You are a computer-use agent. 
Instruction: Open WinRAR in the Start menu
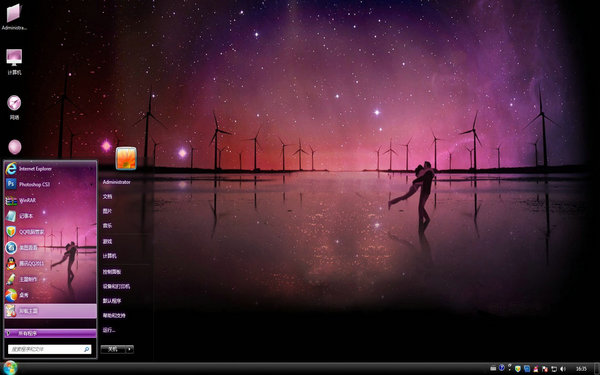pyautogui.click(x=50, y=200)
